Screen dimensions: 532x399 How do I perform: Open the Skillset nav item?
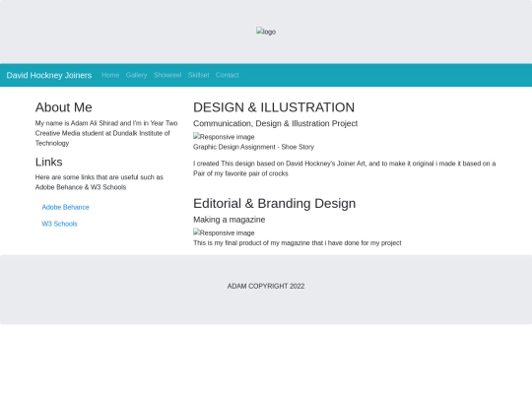point(198,75)
